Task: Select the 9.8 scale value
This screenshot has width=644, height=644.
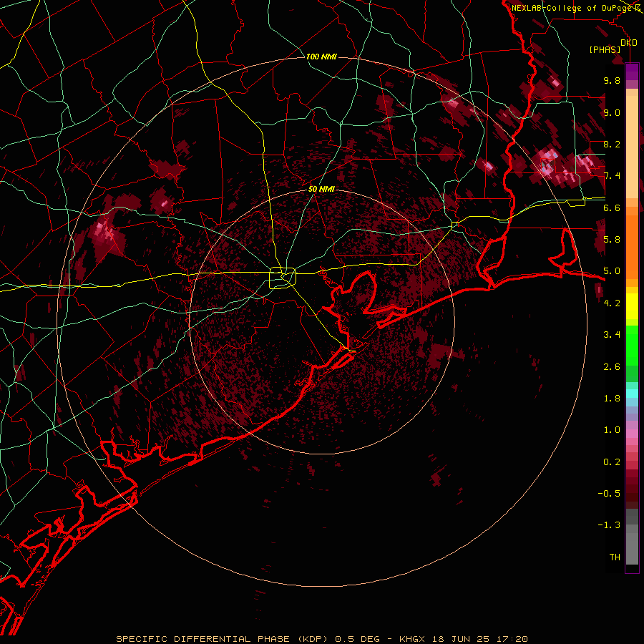Action: point(612,80)
